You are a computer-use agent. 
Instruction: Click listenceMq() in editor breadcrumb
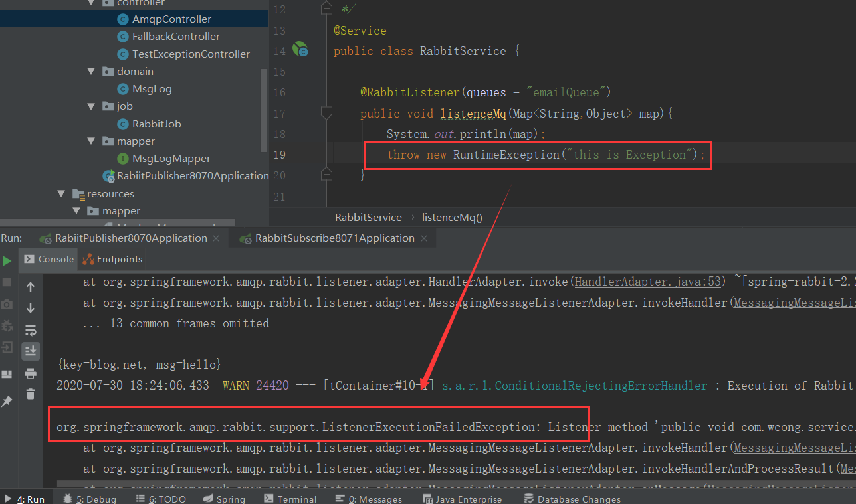coord(452,217)
